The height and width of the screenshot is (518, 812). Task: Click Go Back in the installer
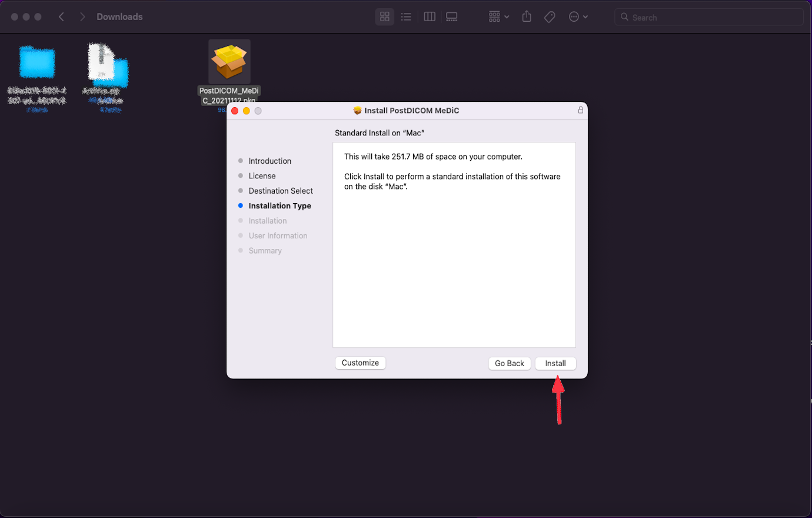tap(509, 363)
